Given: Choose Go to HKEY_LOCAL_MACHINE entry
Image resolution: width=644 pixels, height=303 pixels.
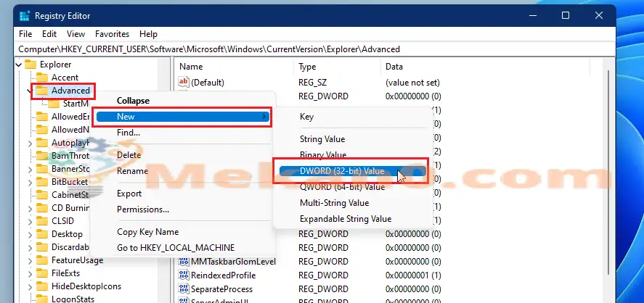Looking at the screenshot, I should tap(171, 248).
